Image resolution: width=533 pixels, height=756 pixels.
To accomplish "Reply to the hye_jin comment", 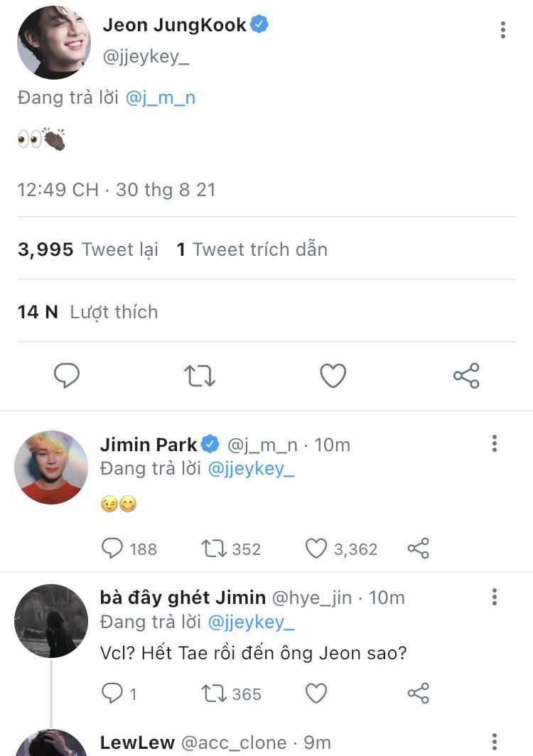I will (113, 693).
